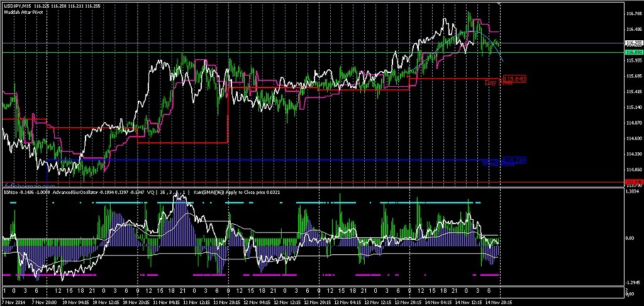Select the red 115.640 day pivot label

tap(514, 79)
